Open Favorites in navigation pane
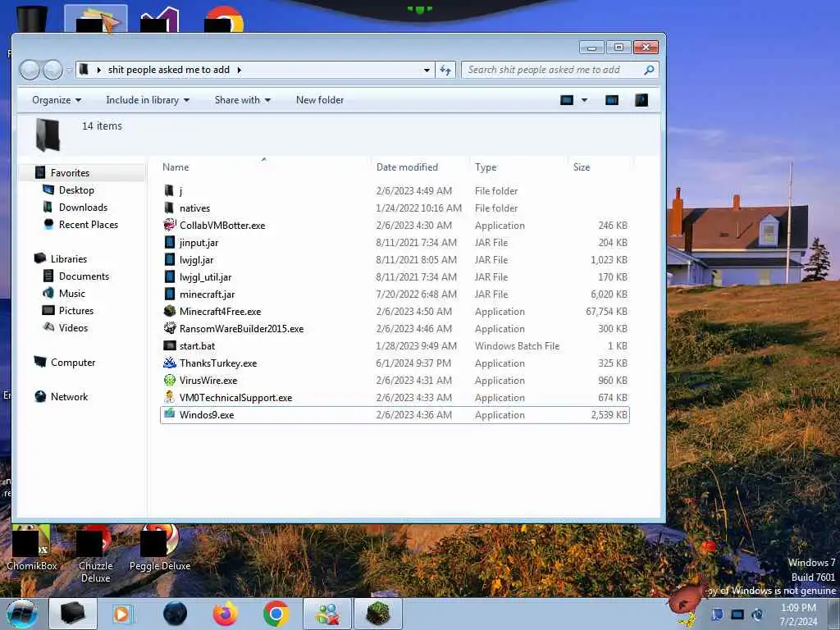The height and width of the screenshot is (630, 840). click(70, 172)
